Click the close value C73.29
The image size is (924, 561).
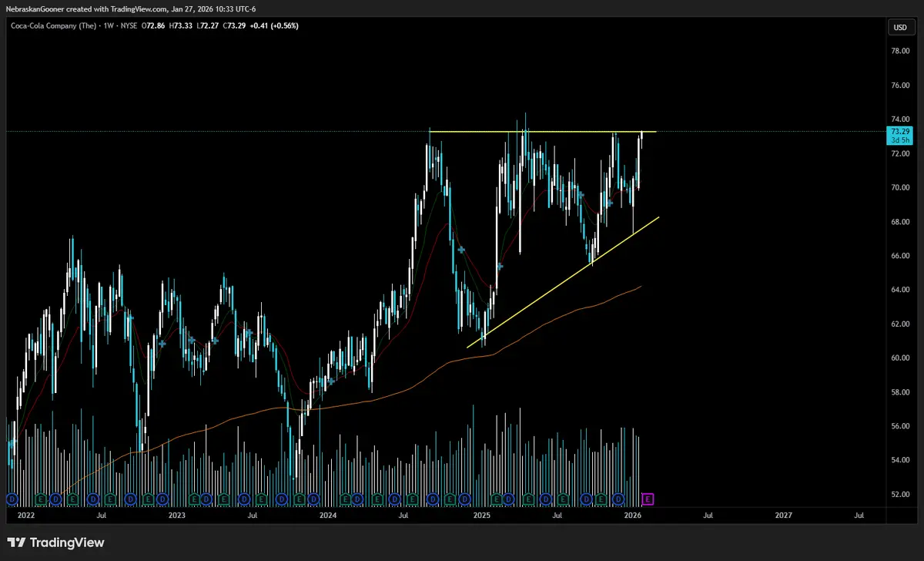click(x=233, y=25)
